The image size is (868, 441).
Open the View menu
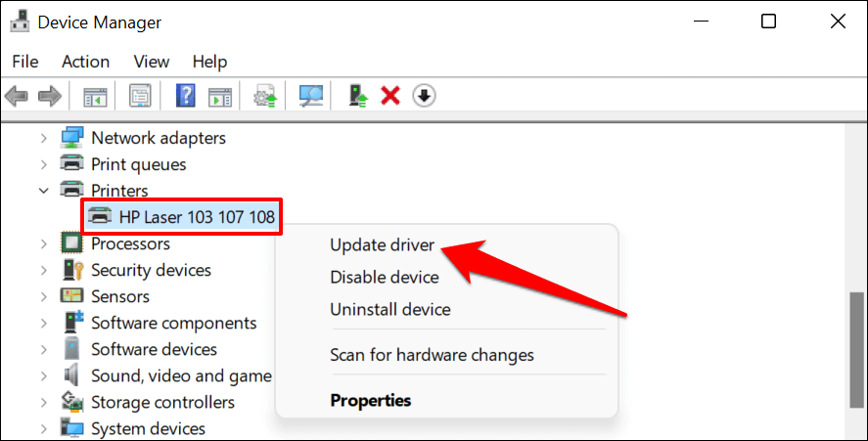pyautogui.click(x=151, y=62)
